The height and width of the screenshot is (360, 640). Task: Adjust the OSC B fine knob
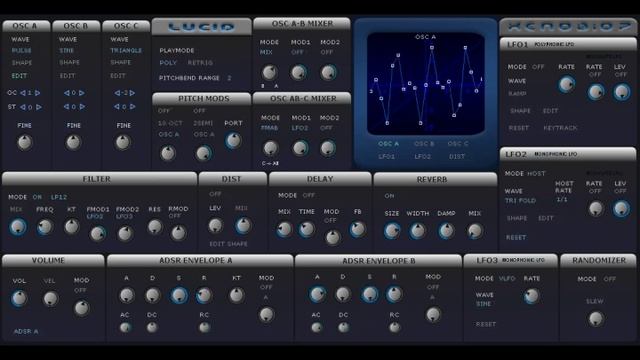pyautogui.click(x=73, y=142)
